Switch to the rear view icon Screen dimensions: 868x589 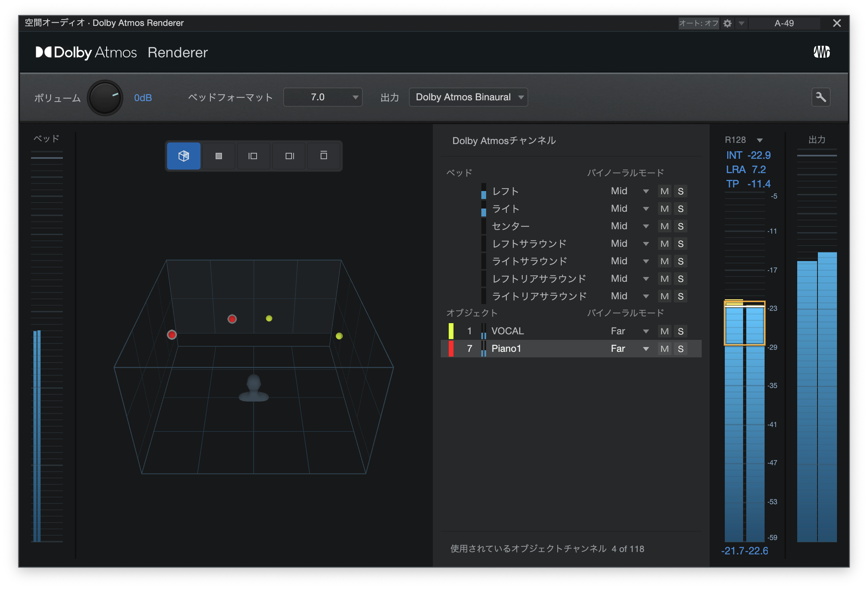(x=323, y=156)
